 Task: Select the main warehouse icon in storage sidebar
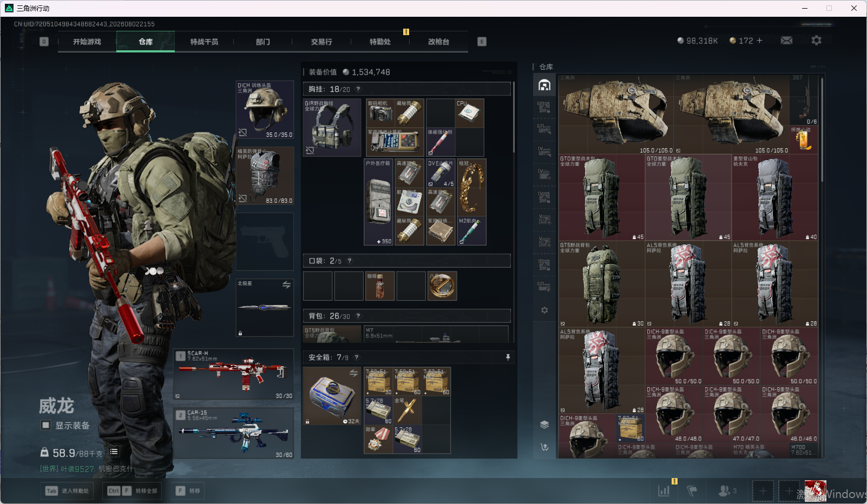tap(544, 85)
